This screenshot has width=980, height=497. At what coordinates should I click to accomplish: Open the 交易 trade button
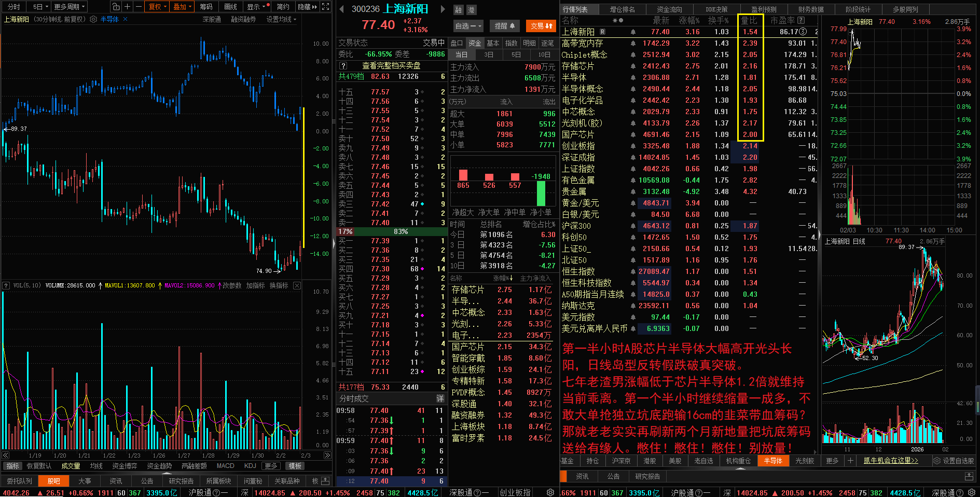542,25
